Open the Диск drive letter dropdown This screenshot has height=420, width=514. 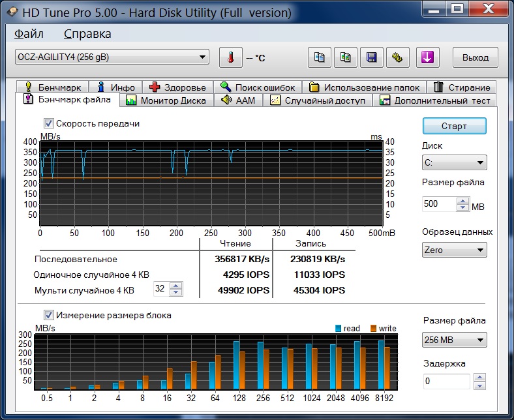tap(454, 162)
